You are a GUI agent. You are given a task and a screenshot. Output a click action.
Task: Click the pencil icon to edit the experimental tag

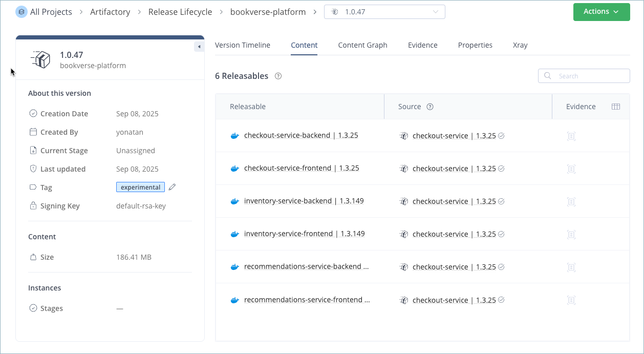point(171,187)
